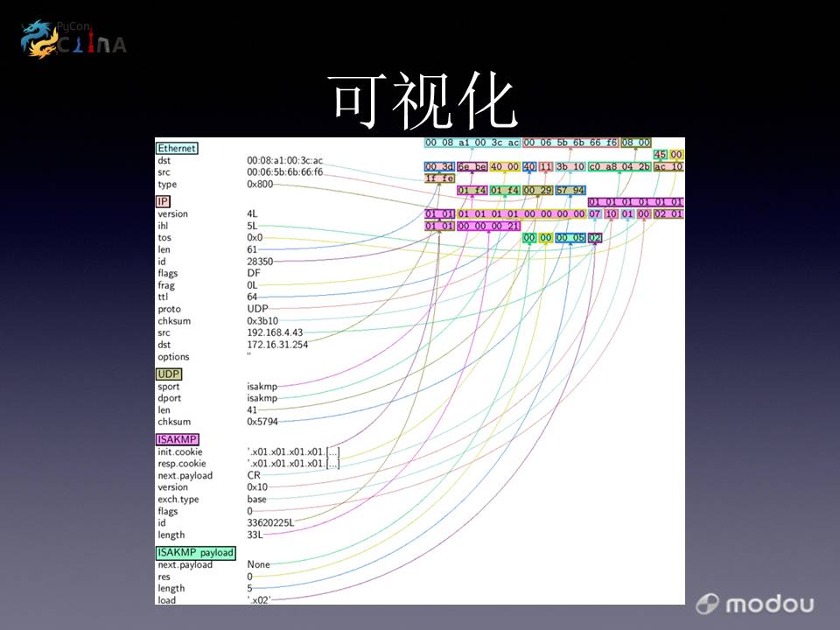This screenshot has width=840, height=630.
Task: Click the green hex block c0 a8 04 2b
Action: coord(619,166)
